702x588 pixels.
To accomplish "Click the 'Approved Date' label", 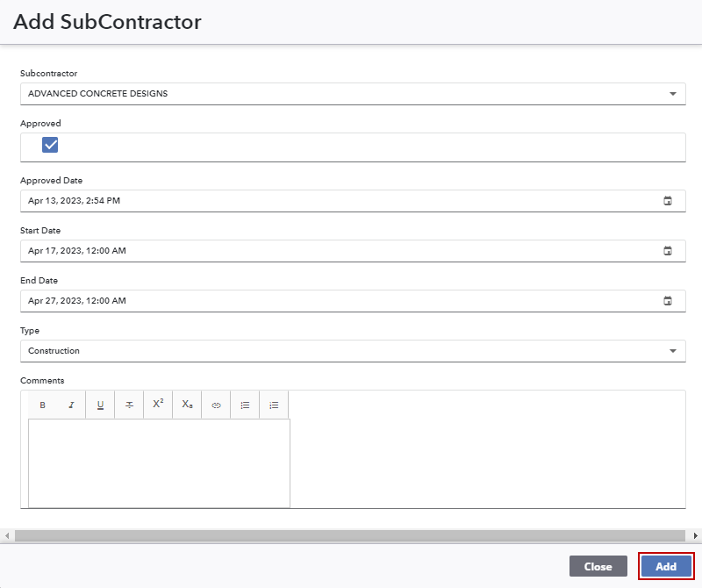I will tap(52, 181).
